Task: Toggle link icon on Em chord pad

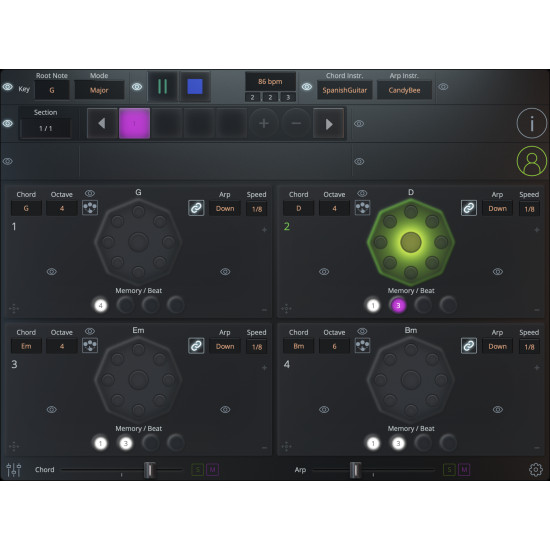Action: click(196, 346)
